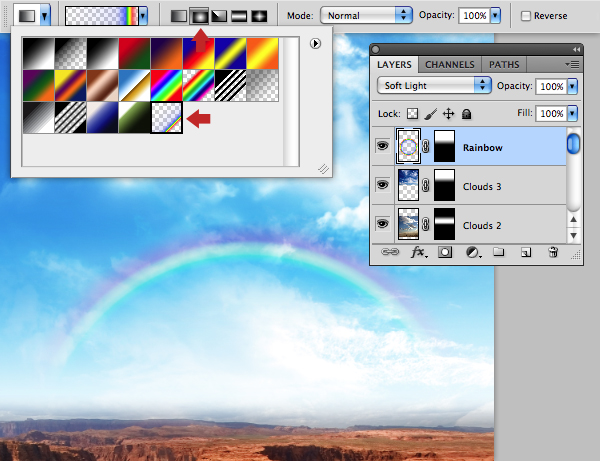Hide the Rainbow layer

pos(382,146)
